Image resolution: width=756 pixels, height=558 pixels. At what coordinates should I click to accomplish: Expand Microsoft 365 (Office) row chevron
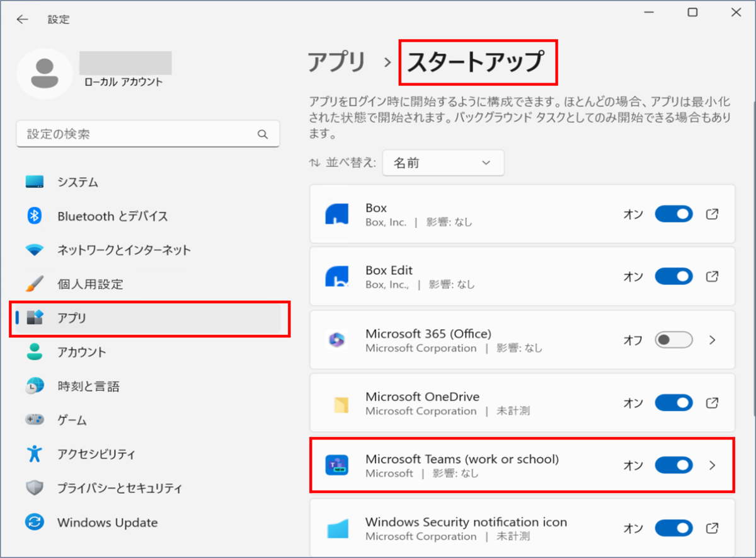coord(713,340)
